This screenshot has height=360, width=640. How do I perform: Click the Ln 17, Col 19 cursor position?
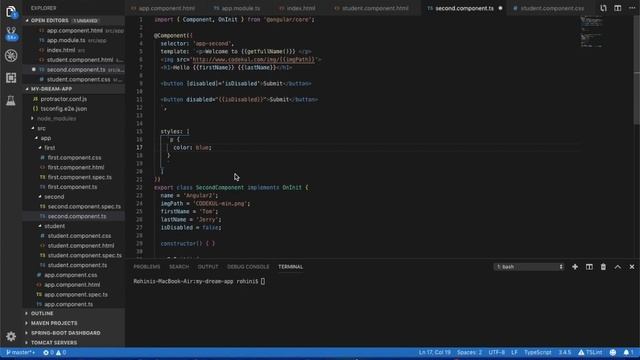[x=434, y=352]
